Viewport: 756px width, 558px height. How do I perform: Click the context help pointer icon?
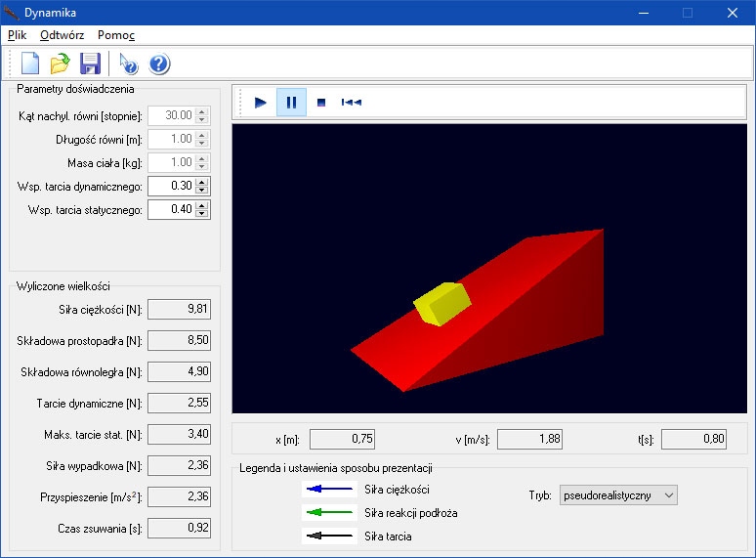point(129,64)
